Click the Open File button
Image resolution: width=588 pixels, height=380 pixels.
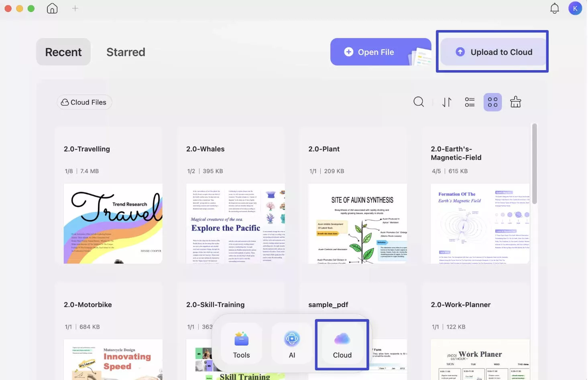(x=380, y=52)
